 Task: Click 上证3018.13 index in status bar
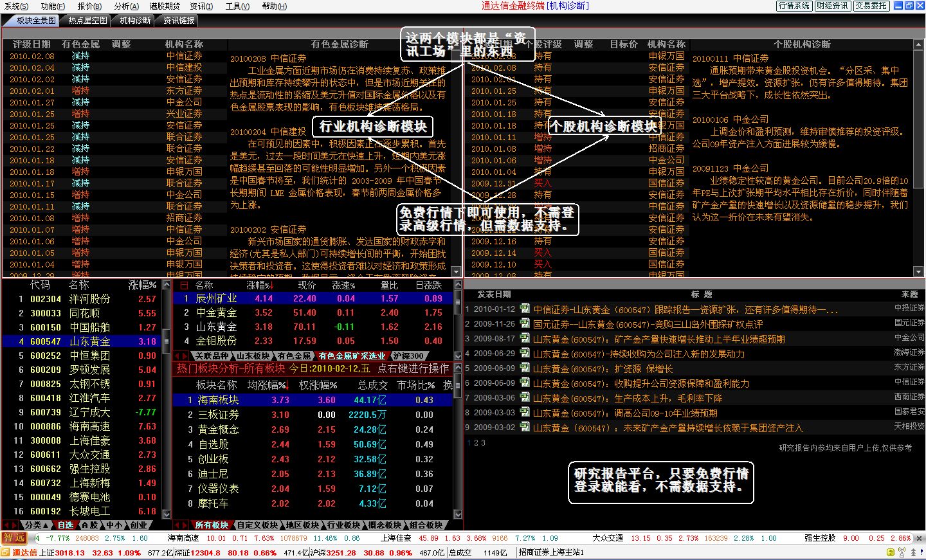[x=62, y=553]
